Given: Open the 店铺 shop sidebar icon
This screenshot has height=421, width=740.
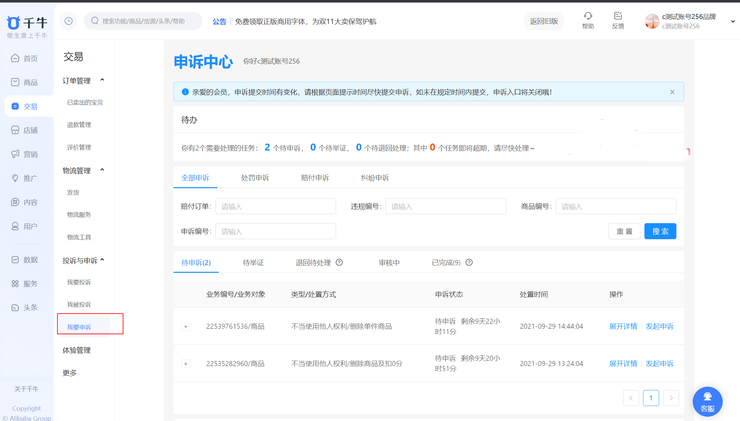Looking at the screenshot, I should pyautogui.click(x=15, y=130).
